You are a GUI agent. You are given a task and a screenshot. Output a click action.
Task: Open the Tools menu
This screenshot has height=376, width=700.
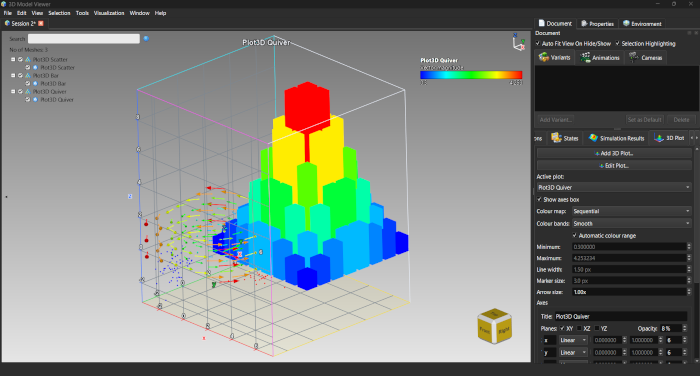[82, 13]
